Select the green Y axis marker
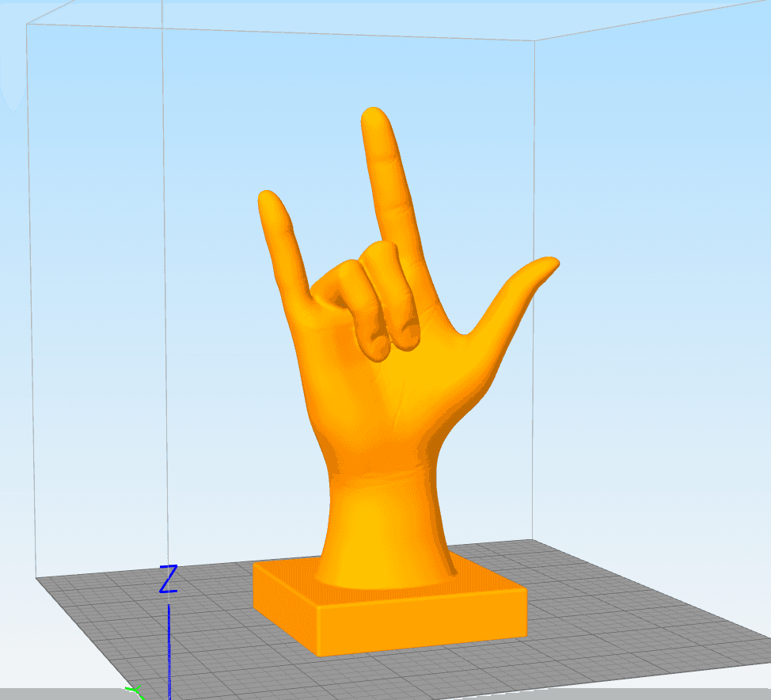 point(135,692)
